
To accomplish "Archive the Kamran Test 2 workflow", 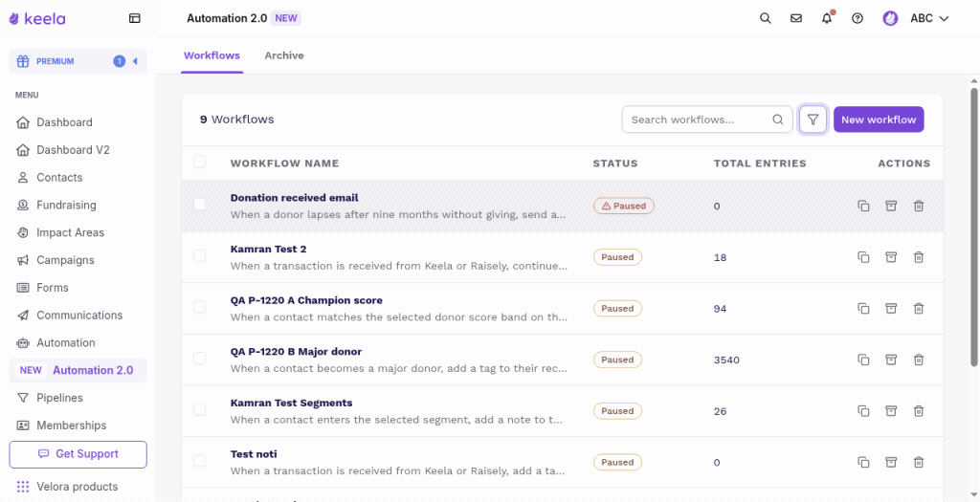I will [891, 257].
